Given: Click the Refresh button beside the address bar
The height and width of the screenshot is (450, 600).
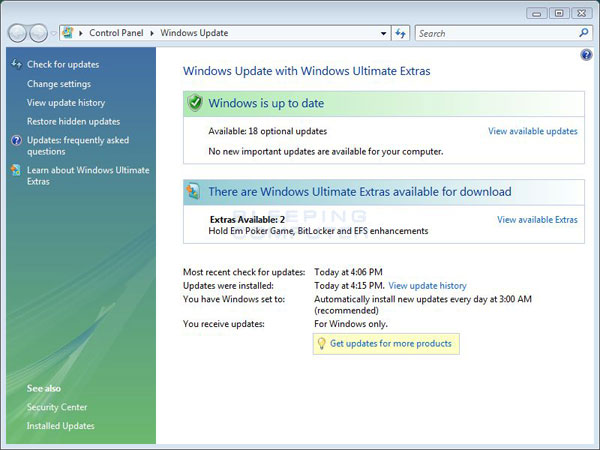Looking at the screenshot, I should click(x=401, y=33).
